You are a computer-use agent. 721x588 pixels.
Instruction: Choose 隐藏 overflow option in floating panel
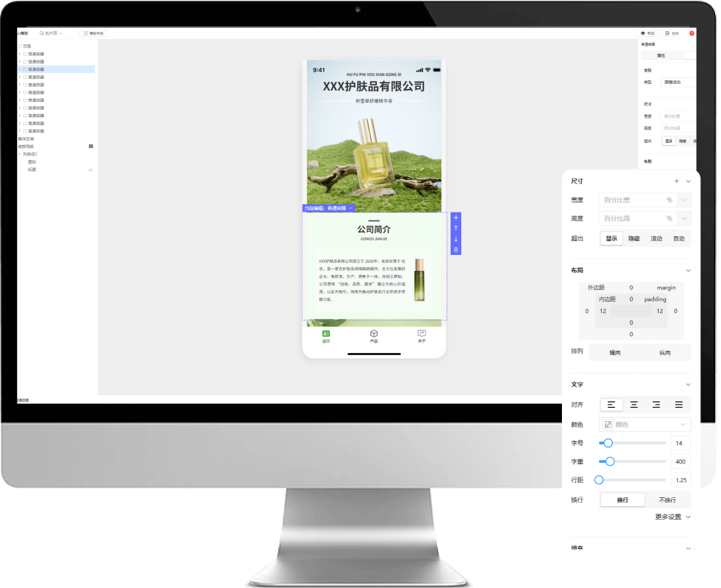pyautogui.click(x=634, y=238)
